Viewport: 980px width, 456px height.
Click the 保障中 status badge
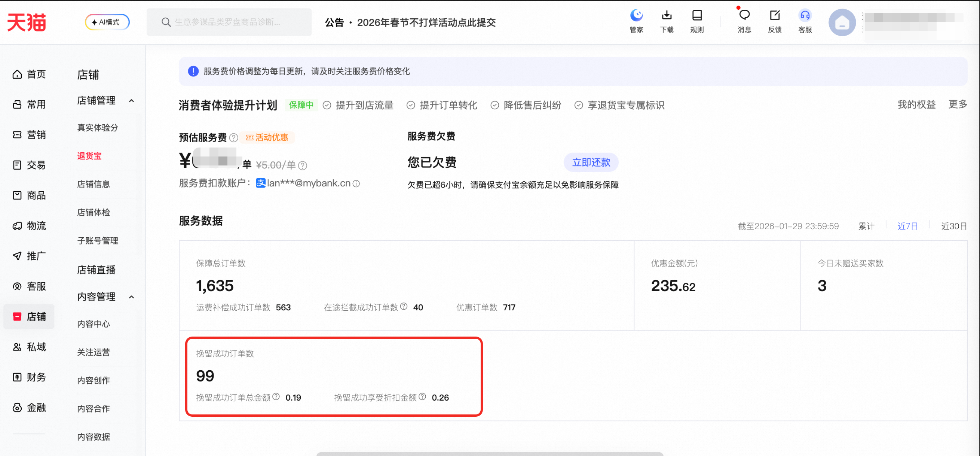[301, 105]
